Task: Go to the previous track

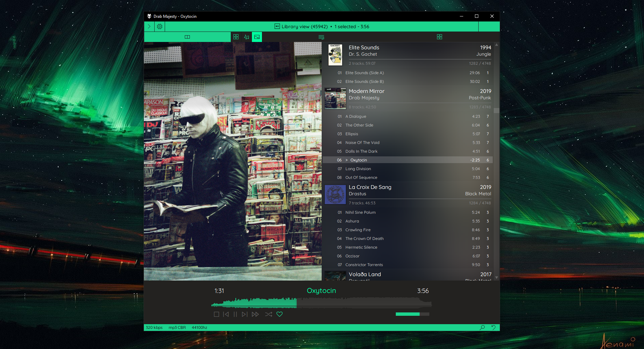Action: [x=226, y=314]
